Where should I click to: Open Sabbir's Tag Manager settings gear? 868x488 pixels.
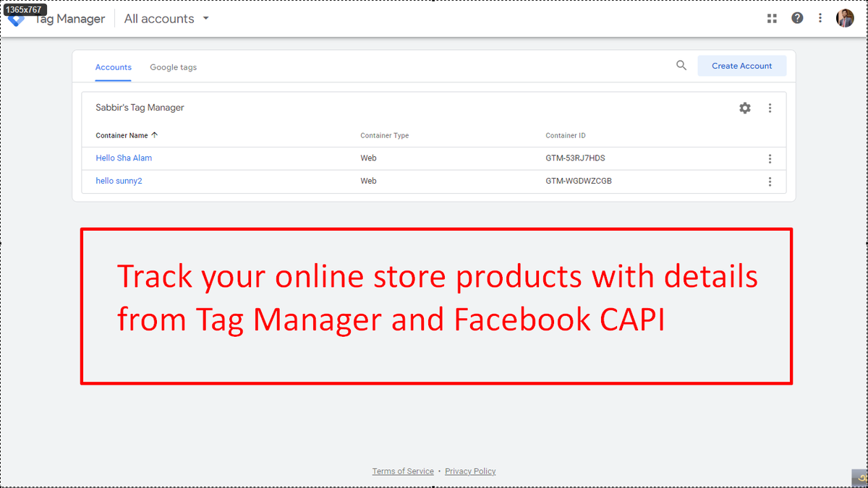click(x=745, y=108)
